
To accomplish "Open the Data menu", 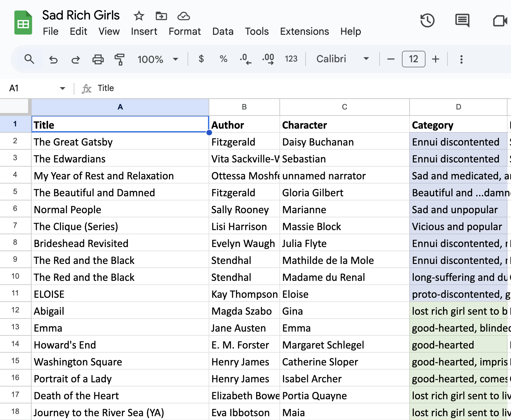I will [x=223, y=31].
